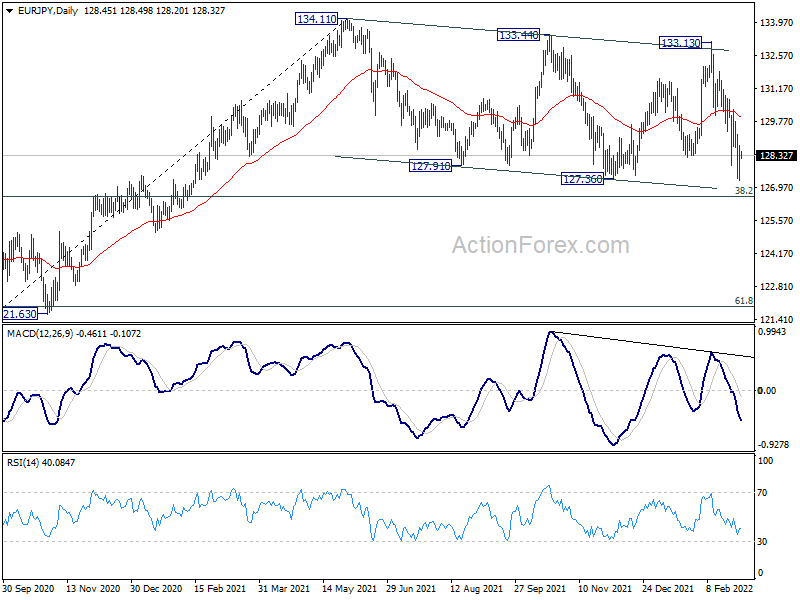This screenshot has width=800, height=600.
Task: Click the ActionForex.com watermark
Action: click(x=540, y=245)
